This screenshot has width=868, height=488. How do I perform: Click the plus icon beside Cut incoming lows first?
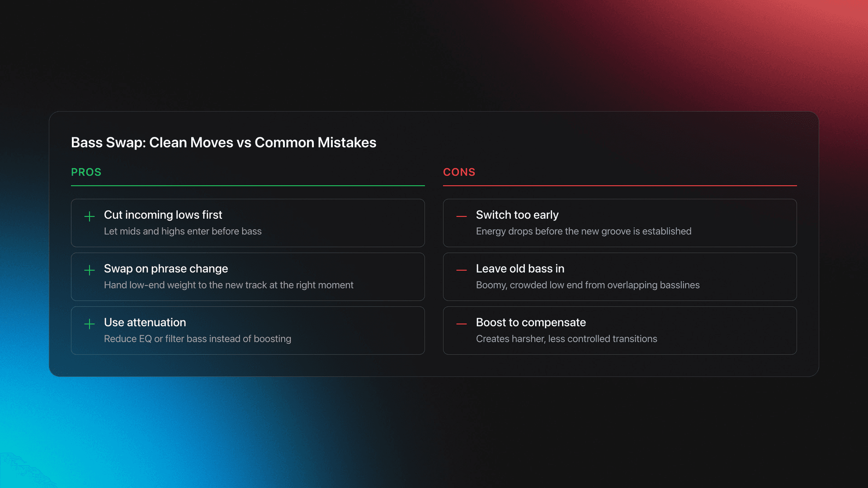tap(90, 216)
